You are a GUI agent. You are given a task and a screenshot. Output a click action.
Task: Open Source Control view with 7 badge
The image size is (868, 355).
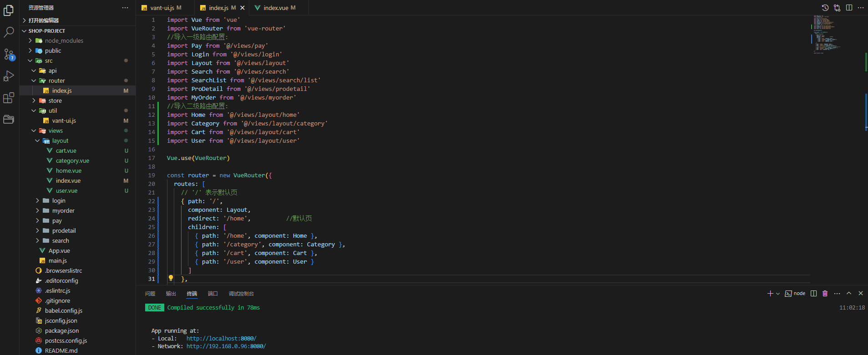tap(9, 55)
